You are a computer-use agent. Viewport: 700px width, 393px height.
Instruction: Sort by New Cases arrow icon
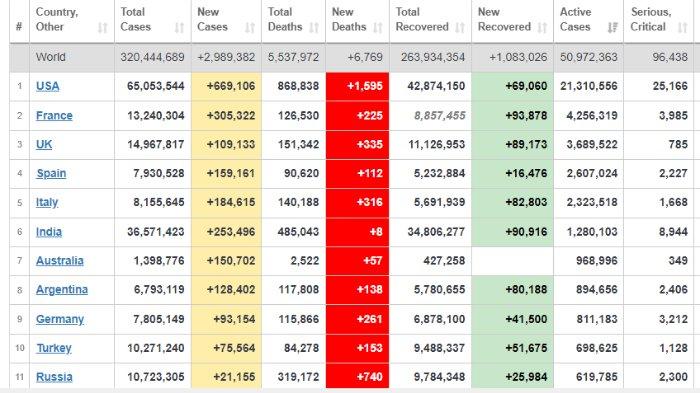point(250,28)
